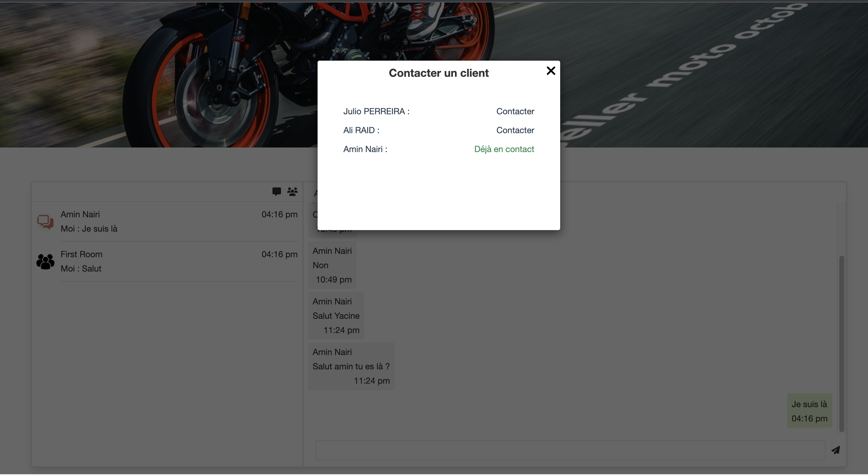Contact Julio PERREIRA
Screen dimensions: 868x476
click(515, 111)
